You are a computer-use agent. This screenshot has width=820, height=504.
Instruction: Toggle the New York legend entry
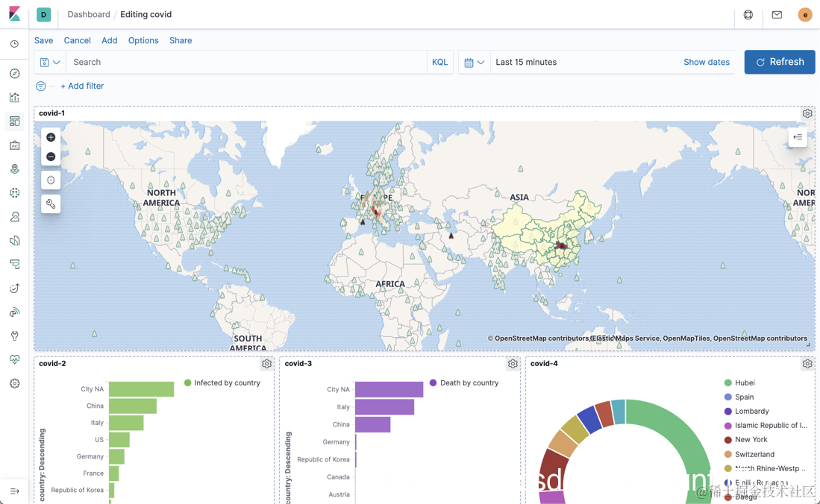click(x=745, y=440)
